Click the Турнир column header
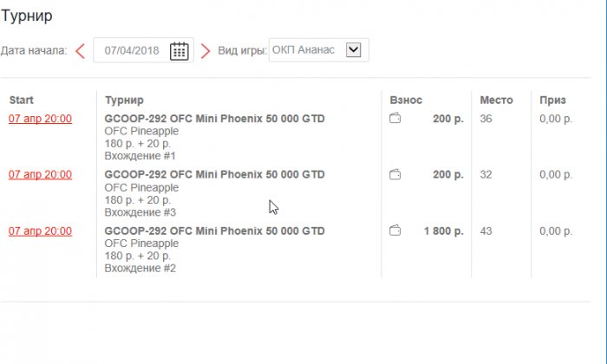Image resolution: width=607 pixels, height=364 pixels. coord(124,100)
